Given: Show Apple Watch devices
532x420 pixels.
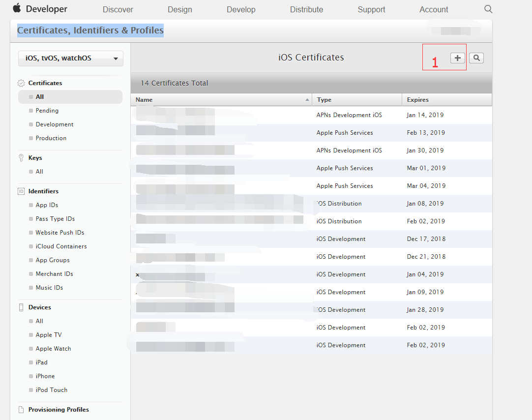Looking at the screenshot, I should pyautogui.click(x=53, y=349).
